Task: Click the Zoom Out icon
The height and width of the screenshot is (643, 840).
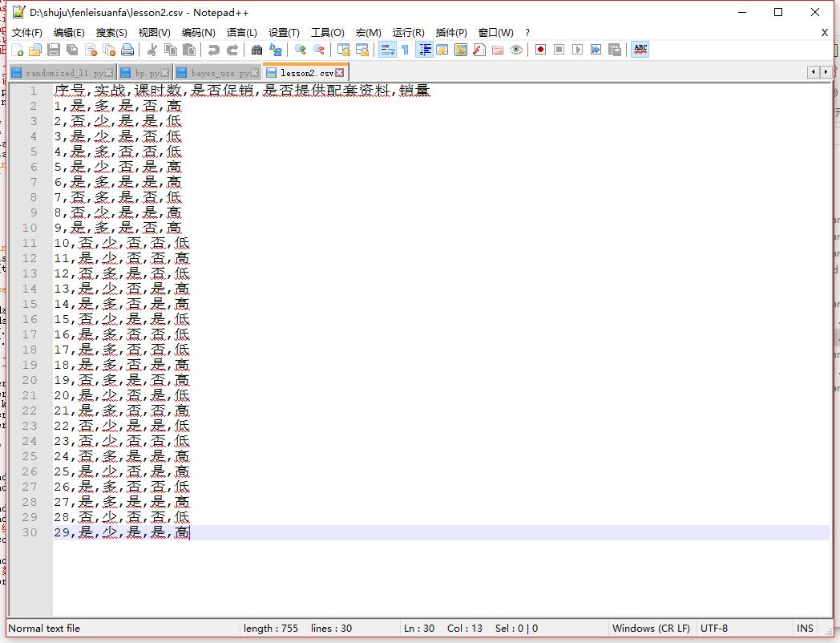Action: [x=319, y=50]
